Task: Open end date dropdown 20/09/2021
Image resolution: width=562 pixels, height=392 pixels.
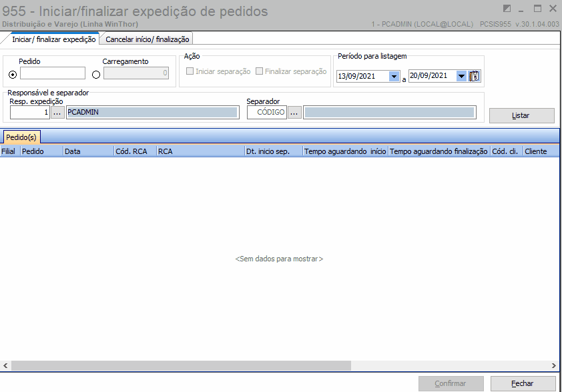Action: [x=461, y=76]
